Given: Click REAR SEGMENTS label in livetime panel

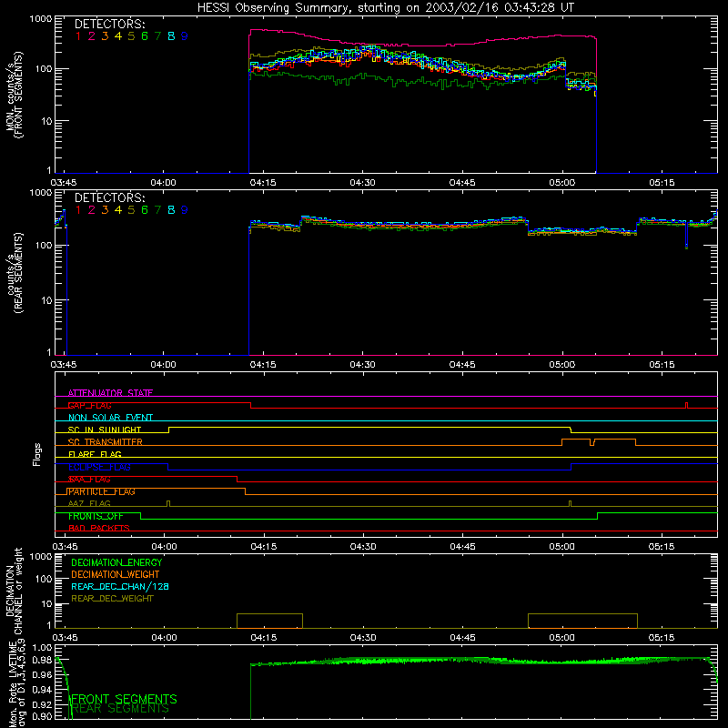Looking at the screenshot, I should coord(121,709).
